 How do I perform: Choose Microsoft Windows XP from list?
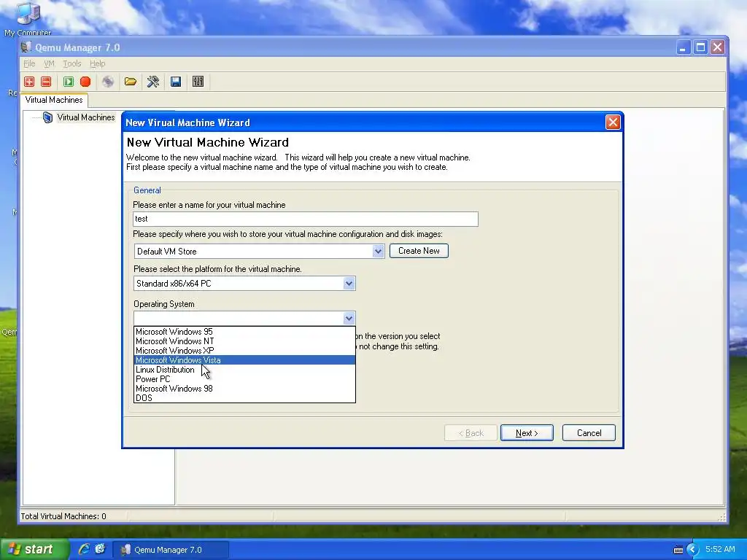point(244,351)
